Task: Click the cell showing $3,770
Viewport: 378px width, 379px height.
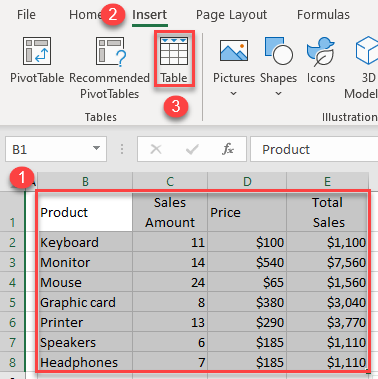Action: point(327,322)
